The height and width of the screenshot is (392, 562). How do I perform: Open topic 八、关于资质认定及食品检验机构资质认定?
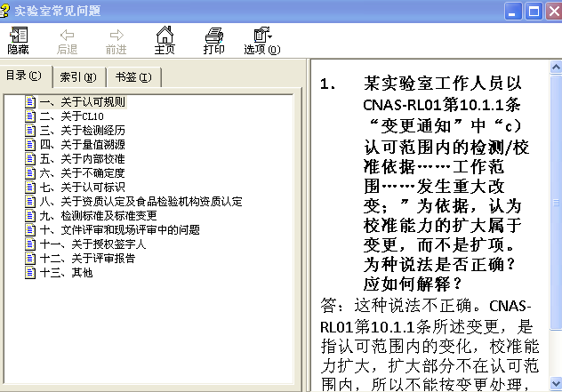(140, 202)
